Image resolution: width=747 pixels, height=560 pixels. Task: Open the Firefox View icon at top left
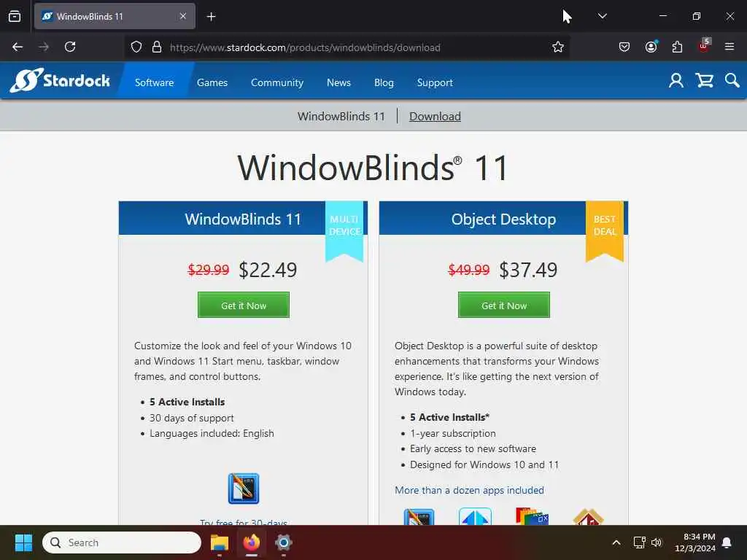(x=15, y=16)
